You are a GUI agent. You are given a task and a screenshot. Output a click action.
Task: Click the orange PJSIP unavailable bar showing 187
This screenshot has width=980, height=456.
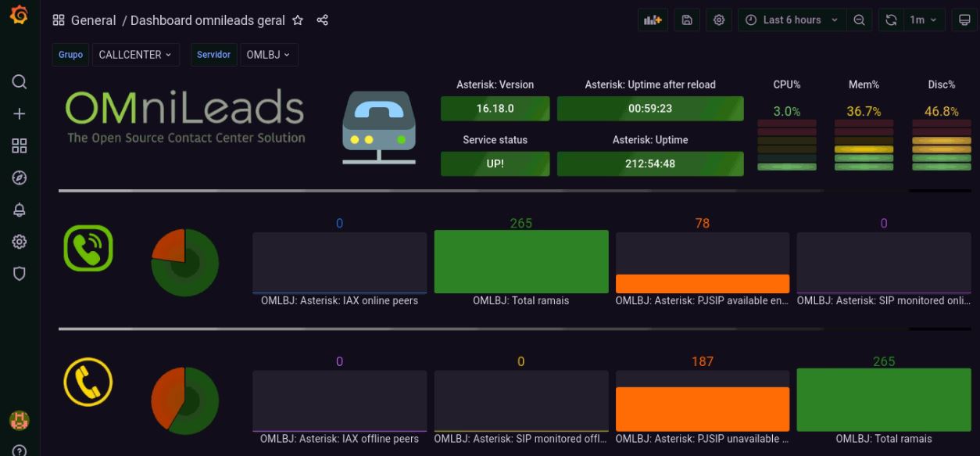(703, 409)
